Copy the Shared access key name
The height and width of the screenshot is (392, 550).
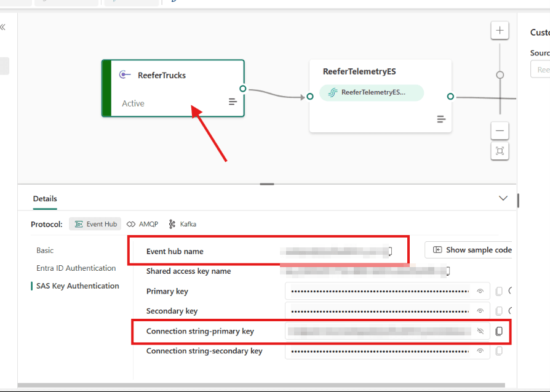(447, 271)
